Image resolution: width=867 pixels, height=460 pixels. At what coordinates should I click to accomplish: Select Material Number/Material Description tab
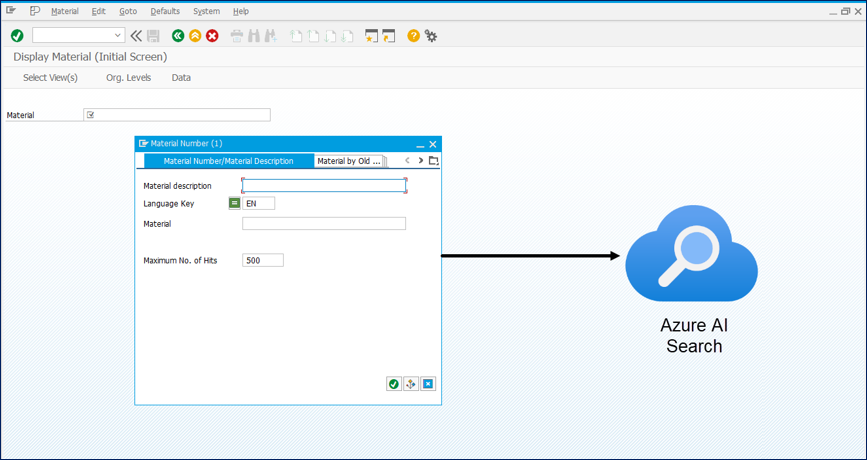228,161
